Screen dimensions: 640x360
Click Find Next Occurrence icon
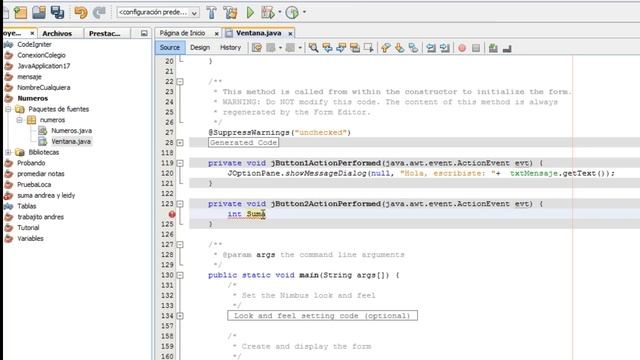(x=341, y=48)
